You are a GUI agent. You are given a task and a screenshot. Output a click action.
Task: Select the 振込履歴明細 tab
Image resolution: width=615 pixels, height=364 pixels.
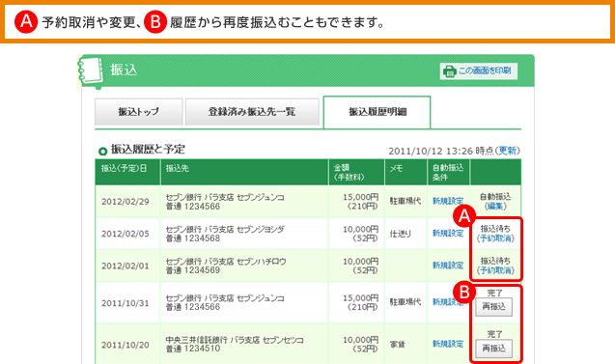(377, 112)
